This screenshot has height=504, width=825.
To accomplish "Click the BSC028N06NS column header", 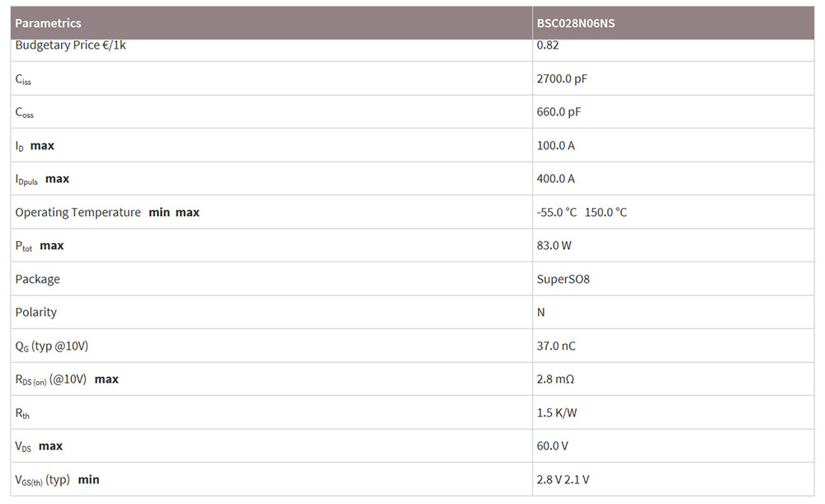I will pyautogui.click(x=575, y=23).
